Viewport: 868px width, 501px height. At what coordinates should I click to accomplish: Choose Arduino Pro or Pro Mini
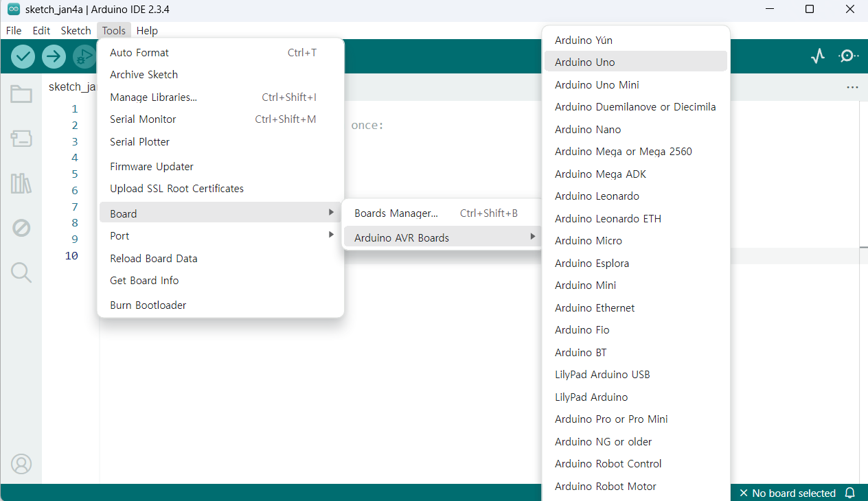[x=636, y=419]
